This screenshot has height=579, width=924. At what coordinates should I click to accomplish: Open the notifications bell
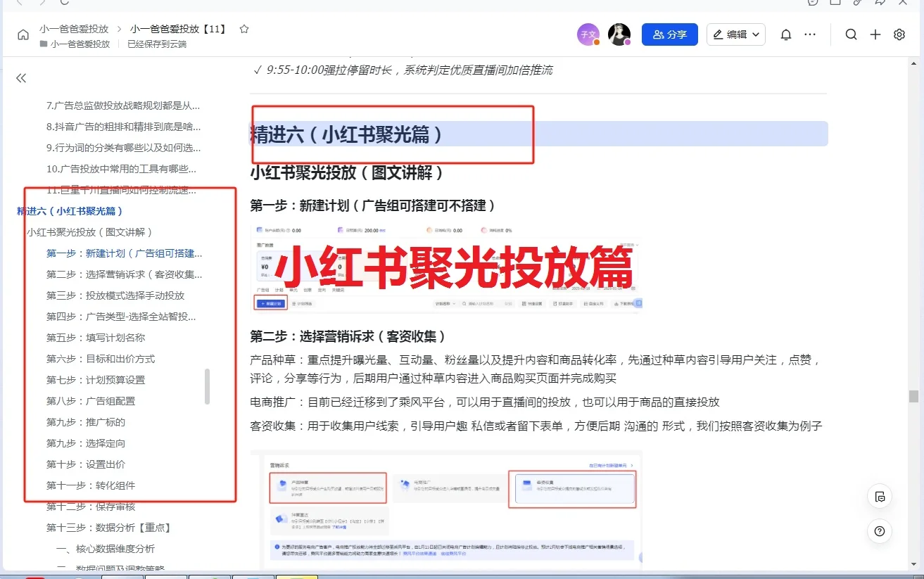(x=786, y=34)
